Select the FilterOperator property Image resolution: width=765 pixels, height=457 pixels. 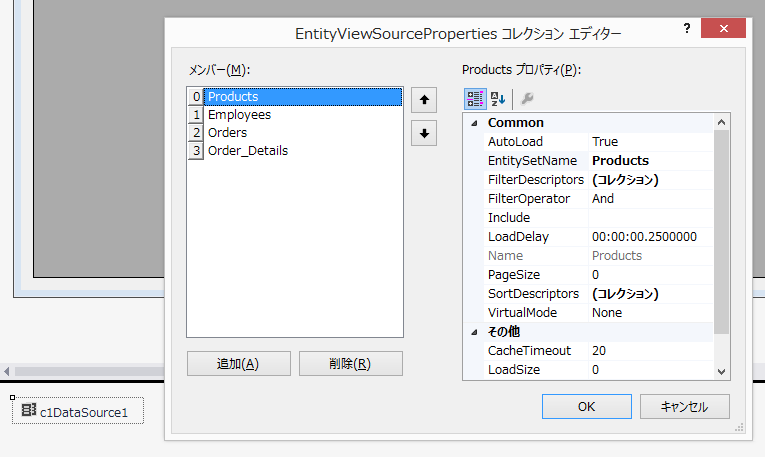(x=537, y=199)
